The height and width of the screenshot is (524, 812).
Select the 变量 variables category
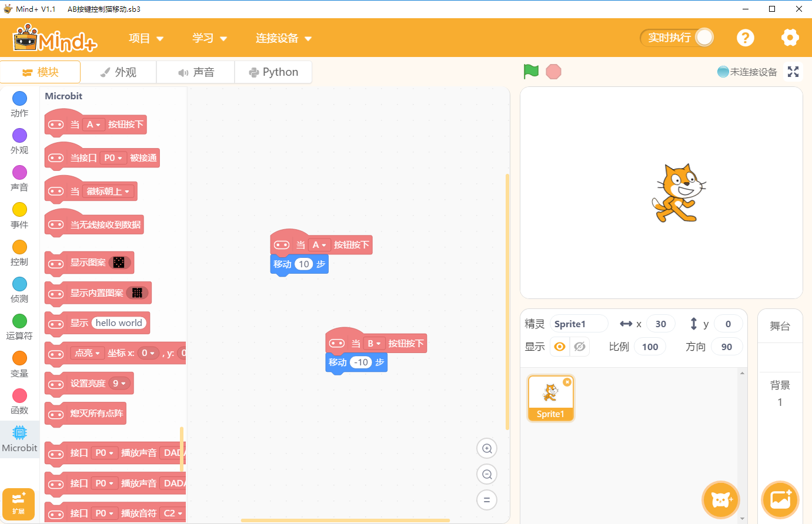pyautogui.click(x=19, y=364)
